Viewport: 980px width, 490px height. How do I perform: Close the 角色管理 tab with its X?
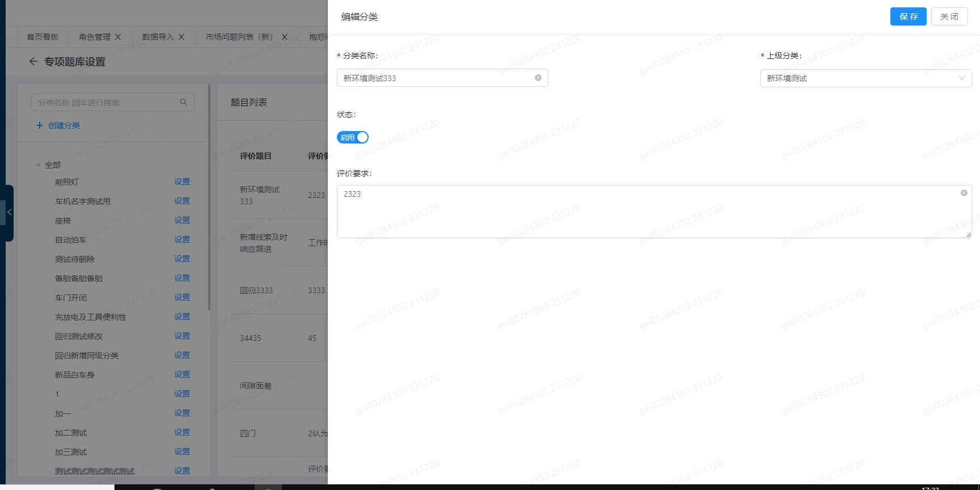pyautogui.click(x=118, y=37)
